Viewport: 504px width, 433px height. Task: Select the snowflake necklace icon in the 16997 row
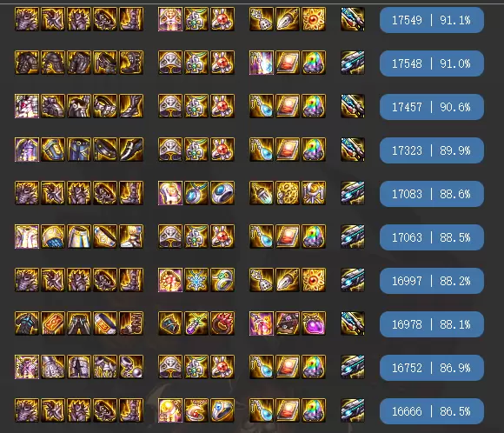pos(196,280)
